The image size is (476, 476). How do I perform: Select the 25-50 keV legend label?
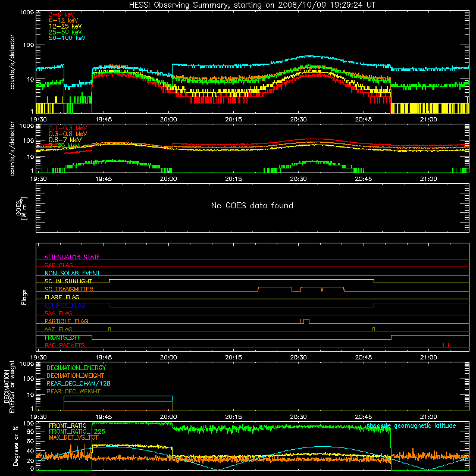pos(65,32)
